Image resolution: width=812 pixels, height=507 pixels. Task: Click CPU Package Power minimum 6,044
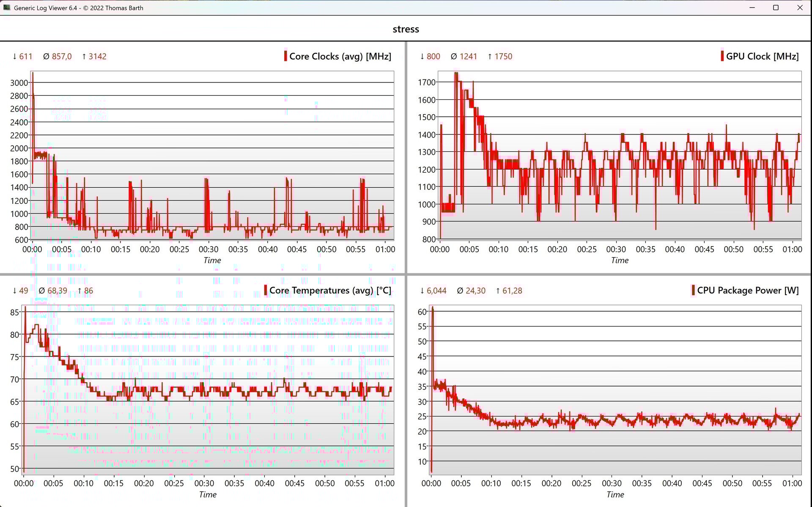(436, 290)
